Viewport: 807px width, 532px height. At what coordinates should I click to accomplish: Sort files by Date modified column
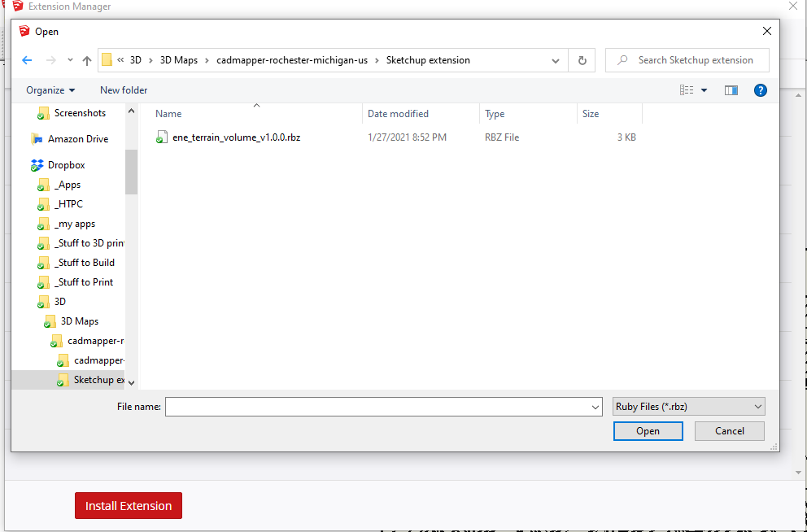(421, 114)
